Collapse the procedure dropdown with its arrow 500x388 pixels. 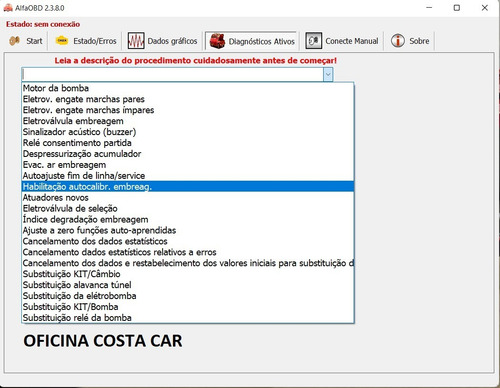click(x=328, y=75)
